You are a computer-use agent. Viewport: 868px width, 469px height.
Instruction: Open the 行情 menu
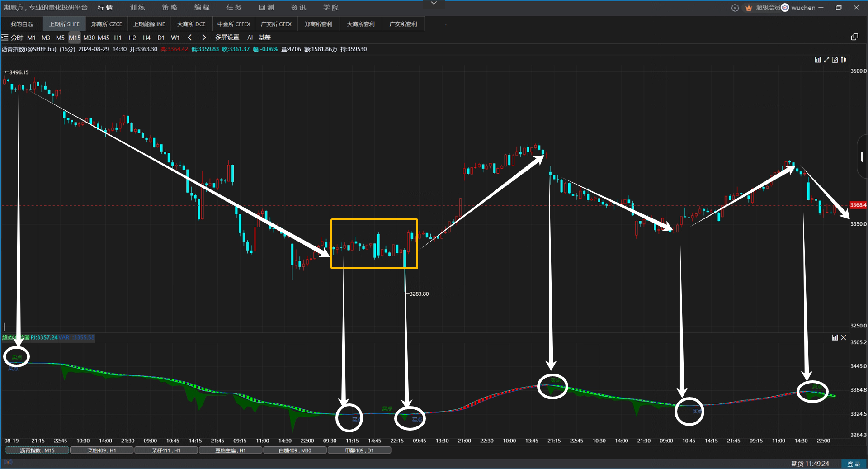[x=105, y=8]
